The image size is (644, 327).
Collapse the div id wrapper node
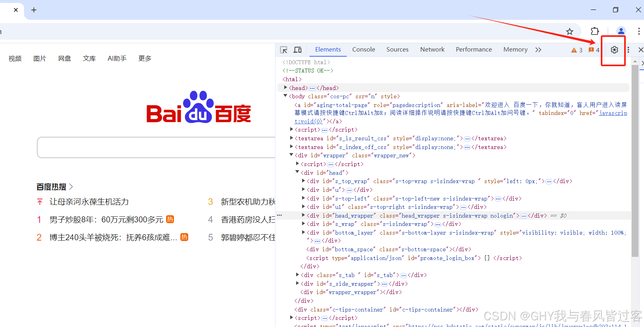(x=291, y=155)
